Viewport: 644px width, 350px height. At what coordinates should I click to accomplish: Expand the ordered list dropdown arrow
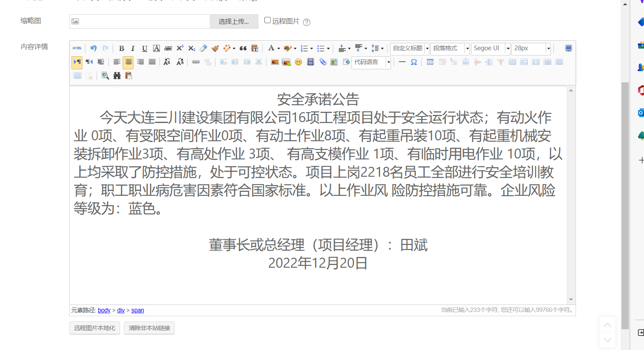(312, 49)
